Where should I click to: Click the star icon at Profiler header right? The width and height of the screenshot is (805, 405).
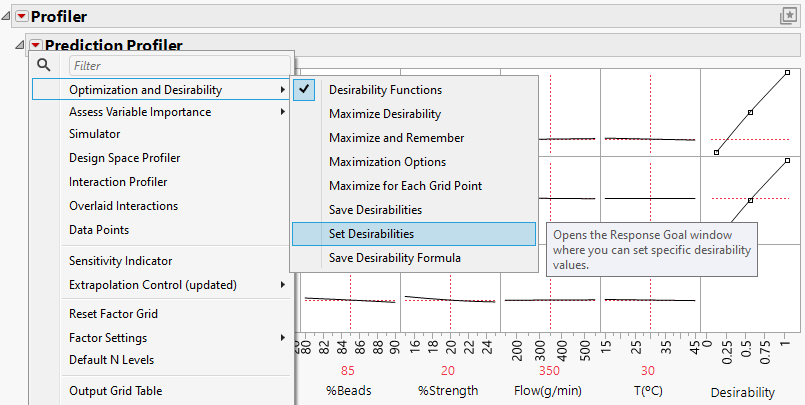(788, 16)
